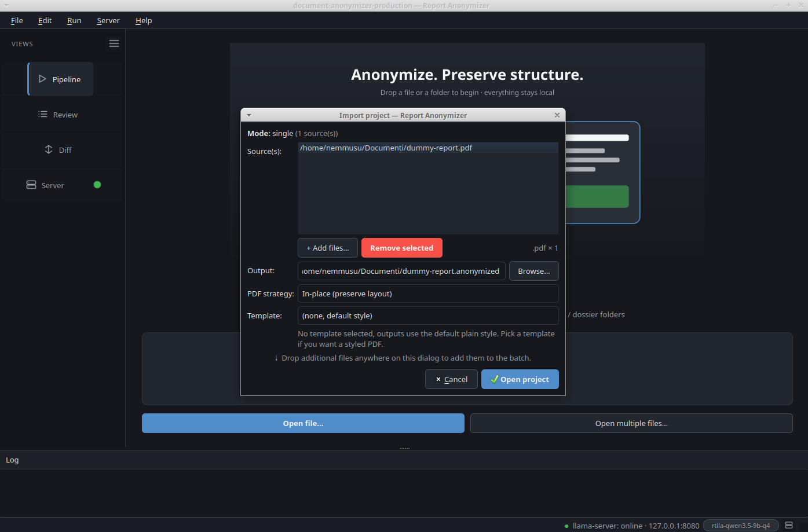This screenshot has height=532, width=808.
Task: Click the Remove selected button
Action: (402, 248)
